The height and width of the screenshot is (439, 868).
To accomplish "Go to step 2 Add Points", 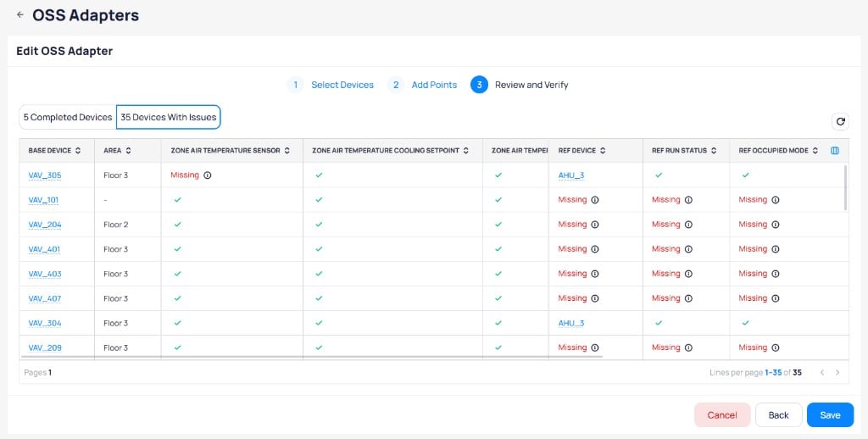I will [422, 85].
